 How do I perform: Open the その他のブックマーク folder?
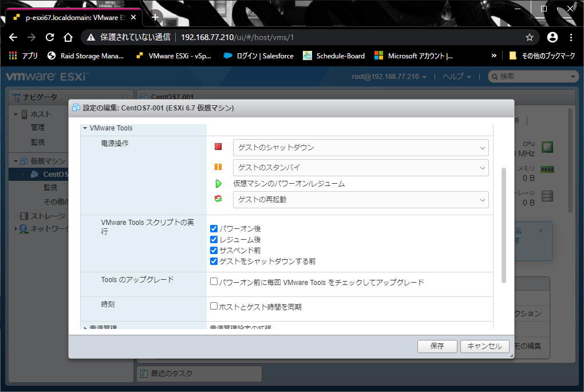tap(542, 56)
